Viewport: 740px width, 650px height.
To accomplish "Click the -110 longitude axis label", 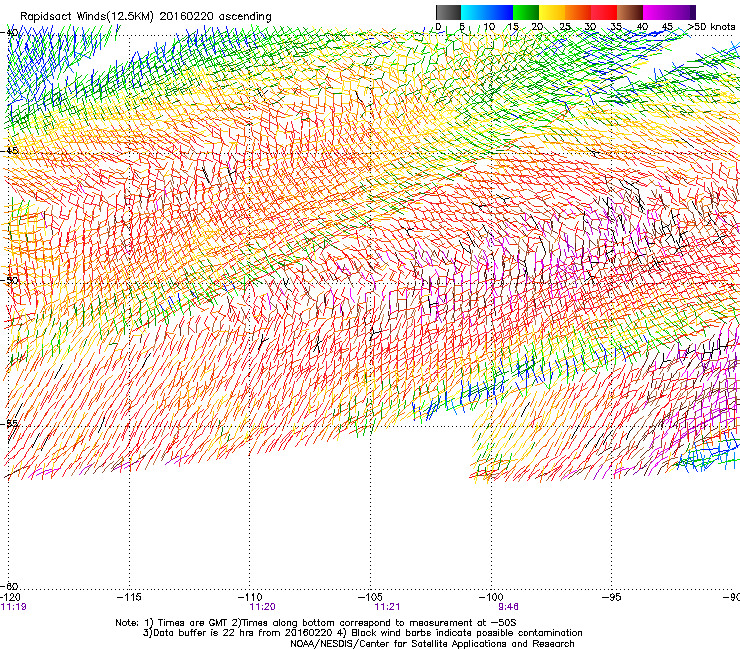I will pos(250,597).
